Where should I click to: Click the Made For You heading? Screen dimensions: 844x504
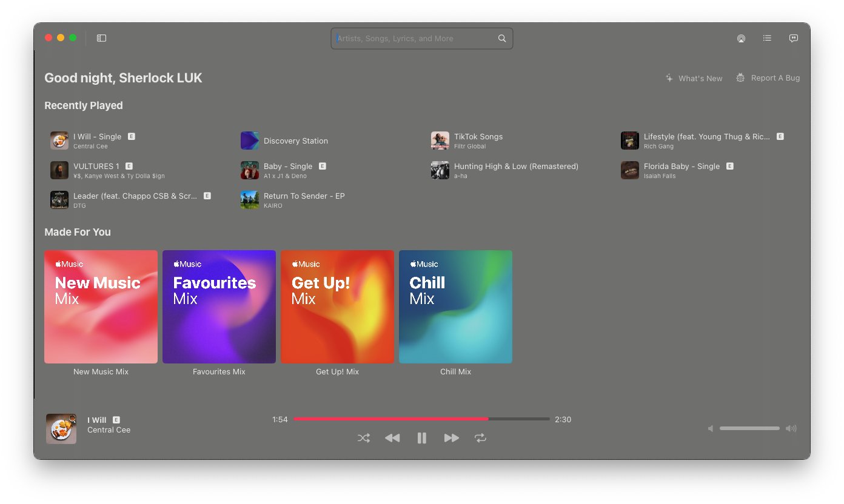(78, 232)
